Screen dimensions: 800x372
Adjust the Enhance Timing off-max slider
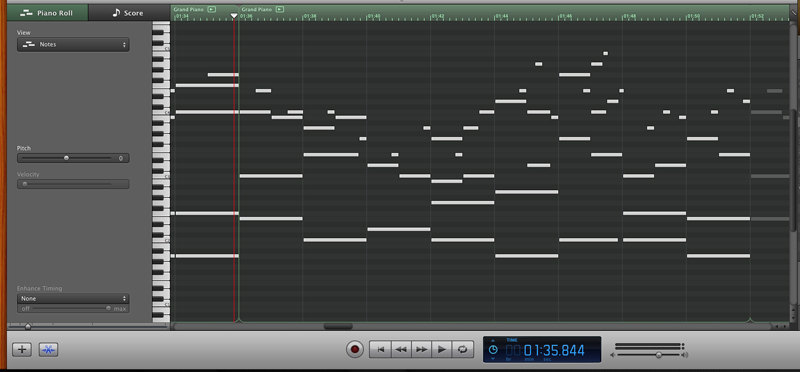point(73,309)
